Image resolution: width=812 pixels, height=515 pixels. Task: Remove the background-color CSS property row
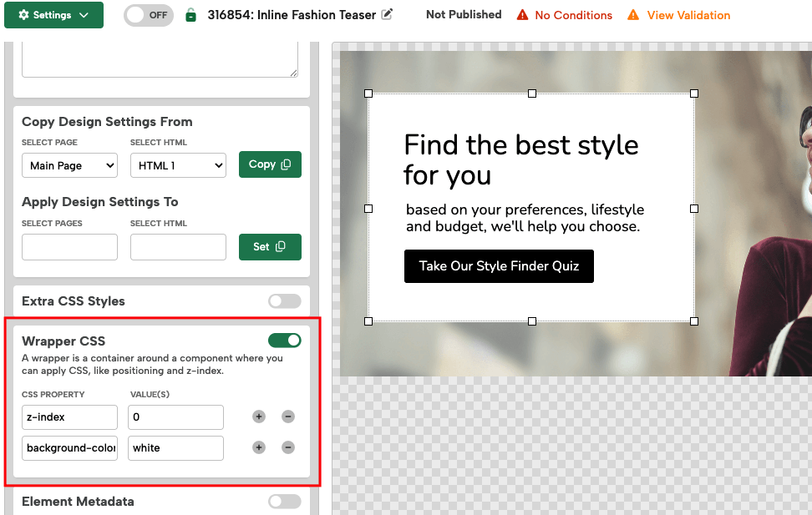point(287,447)
